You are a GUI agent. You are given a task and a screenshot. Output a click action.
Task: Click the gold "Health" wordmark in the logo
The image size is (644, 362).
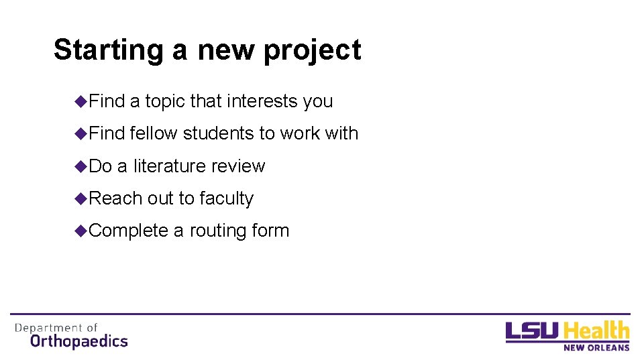(596, 331)
